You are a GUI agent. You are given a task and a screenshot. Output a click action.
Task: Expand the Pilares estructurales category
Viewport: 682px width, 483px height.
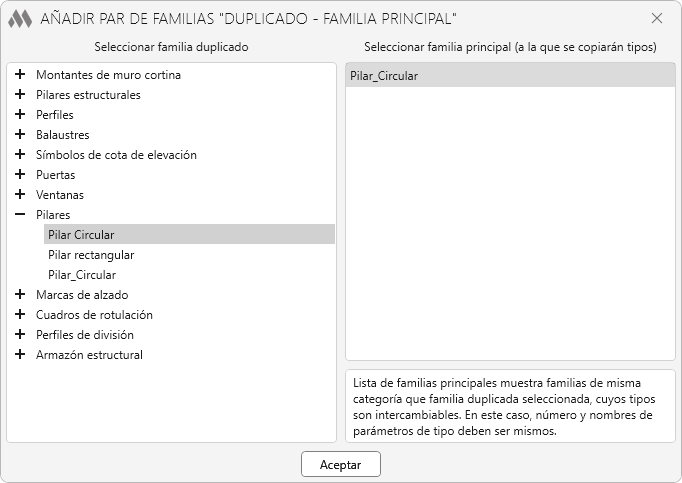[x=20, y=95]
